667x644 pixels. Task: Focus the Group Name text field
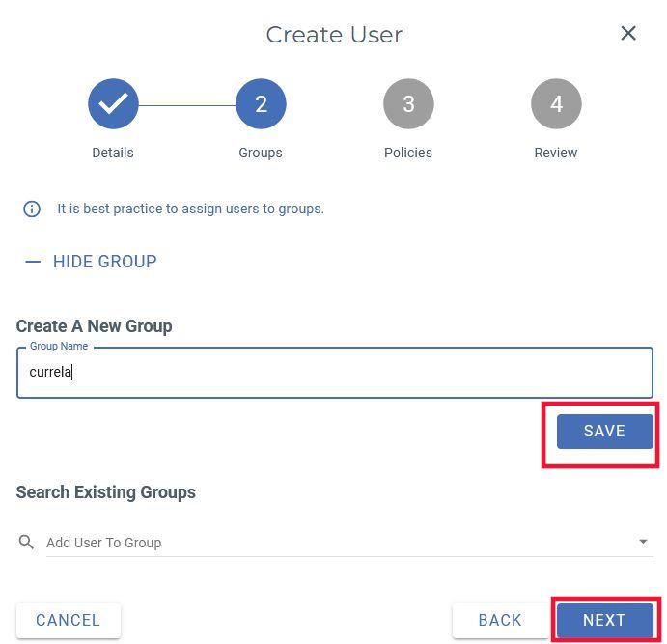click(334, 373)
